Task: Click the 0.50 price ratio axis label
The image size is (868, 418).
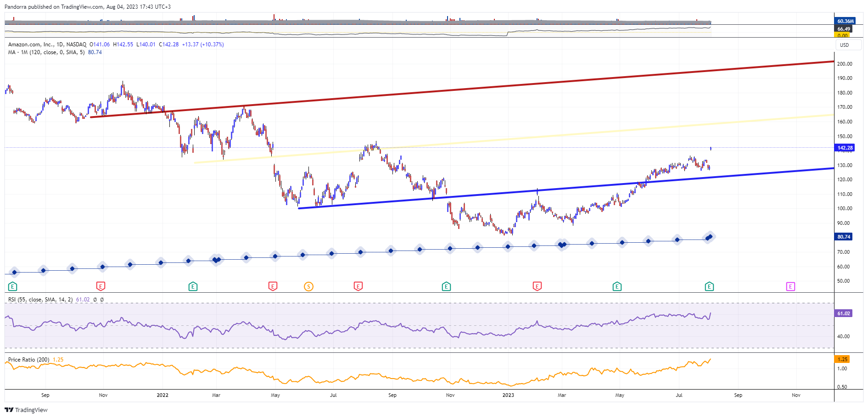Action: [x=842, y=387]
